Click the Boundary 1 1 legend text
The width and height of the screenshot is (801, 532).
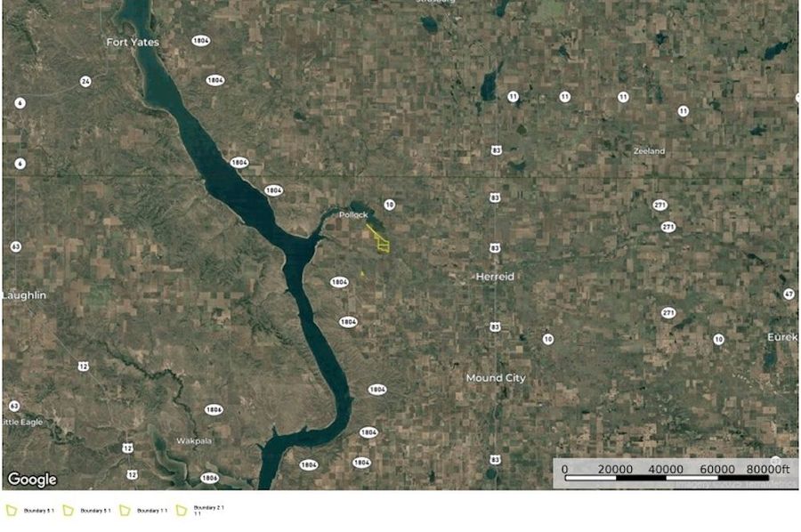point(152,511)
